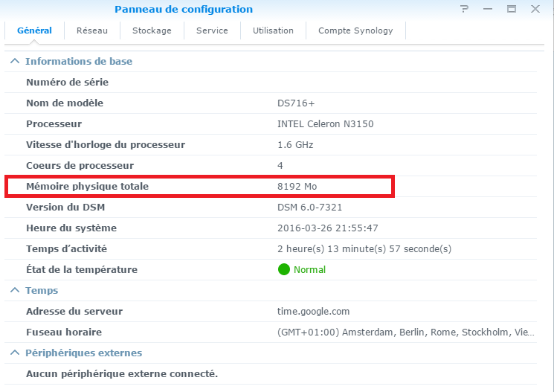
Task: Collapse the Périphériques externes section
Action: pos(15,353)
